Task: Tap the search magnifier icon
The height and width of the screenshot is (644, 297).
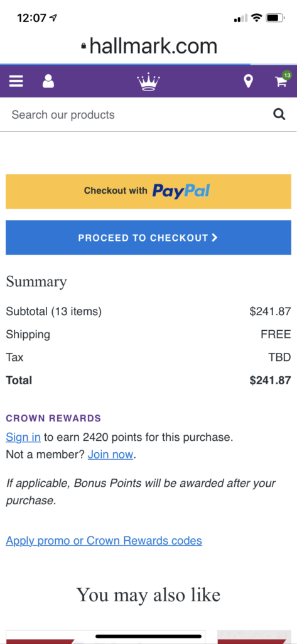Action: coord(279,114)
